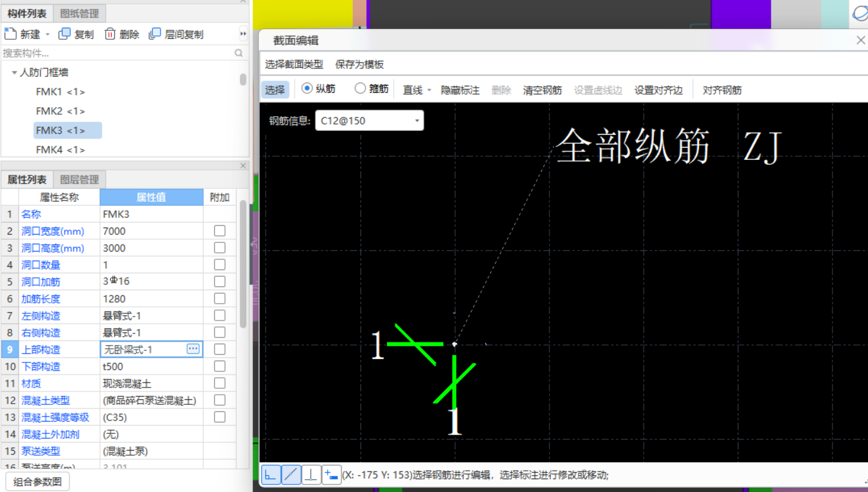Switch to the 构件列表 tab
Viewport: 868px width, 492px height.
click(x=27, y=13)
